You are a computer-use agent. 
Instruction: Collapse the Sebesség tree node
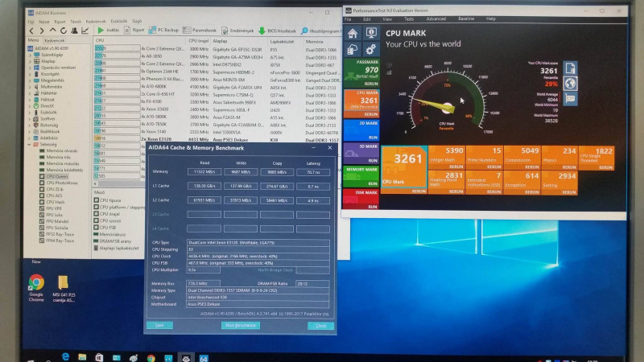tap(30, 145)
